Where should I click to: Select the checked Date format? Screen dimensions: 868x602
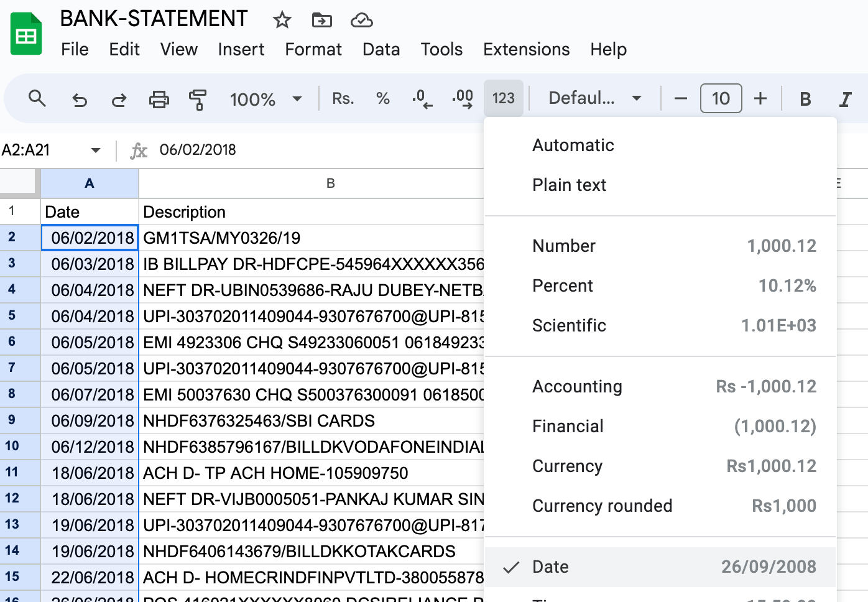(x=660, y=567)
